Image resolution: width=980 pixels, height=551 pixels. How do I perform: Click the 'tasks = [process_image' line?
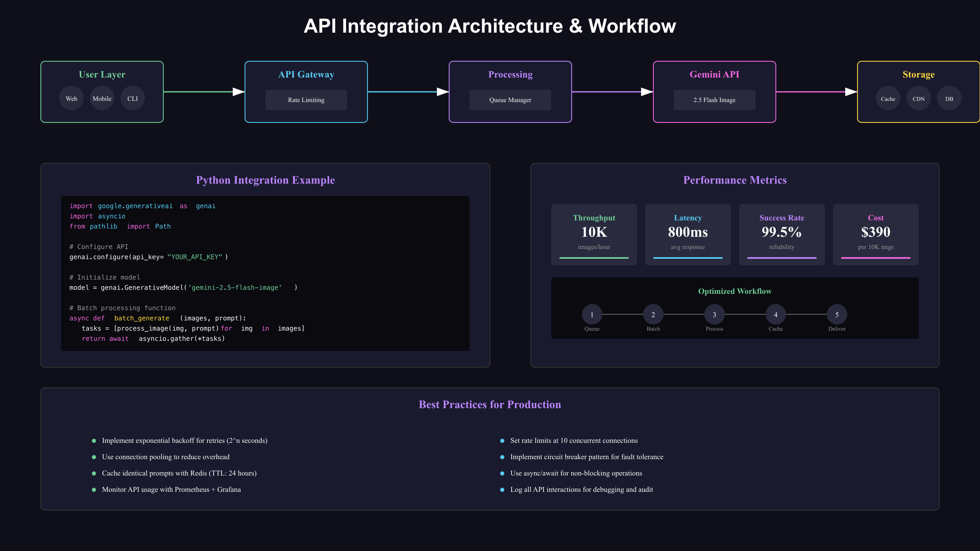coord(193,329)
